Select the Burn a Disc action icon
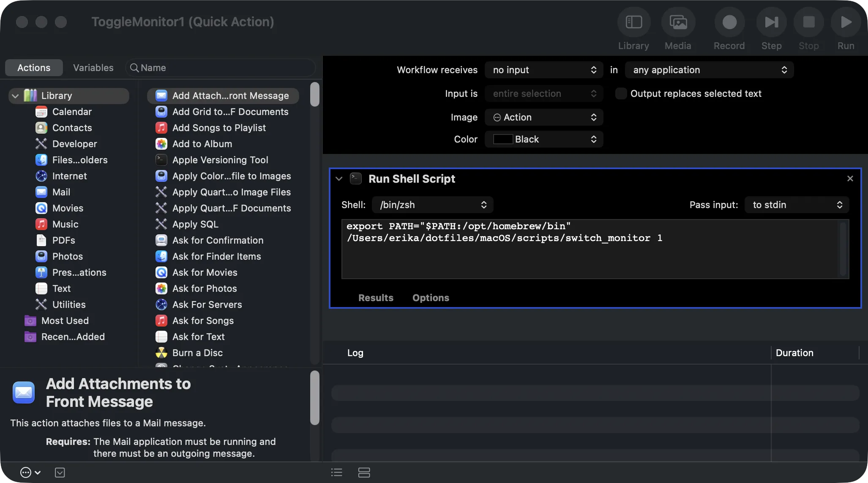Screen dimensions: 868x483 [x=161, y=352]
